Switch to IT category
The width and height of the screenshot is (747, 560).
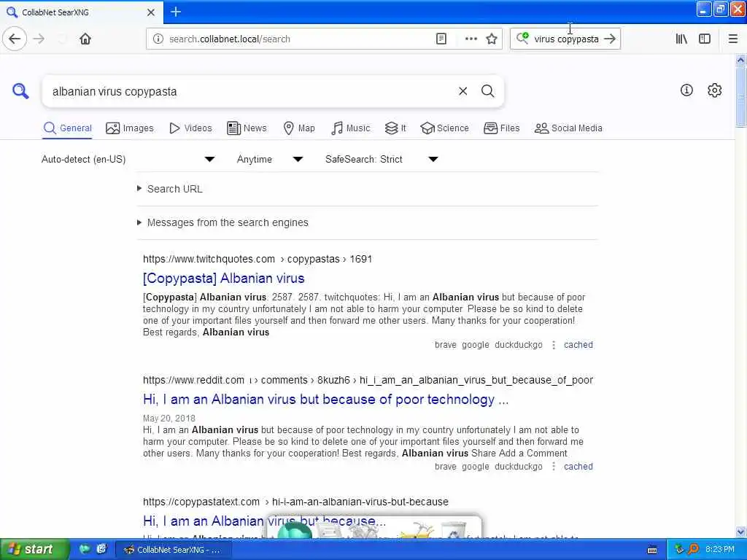point(395,128)
